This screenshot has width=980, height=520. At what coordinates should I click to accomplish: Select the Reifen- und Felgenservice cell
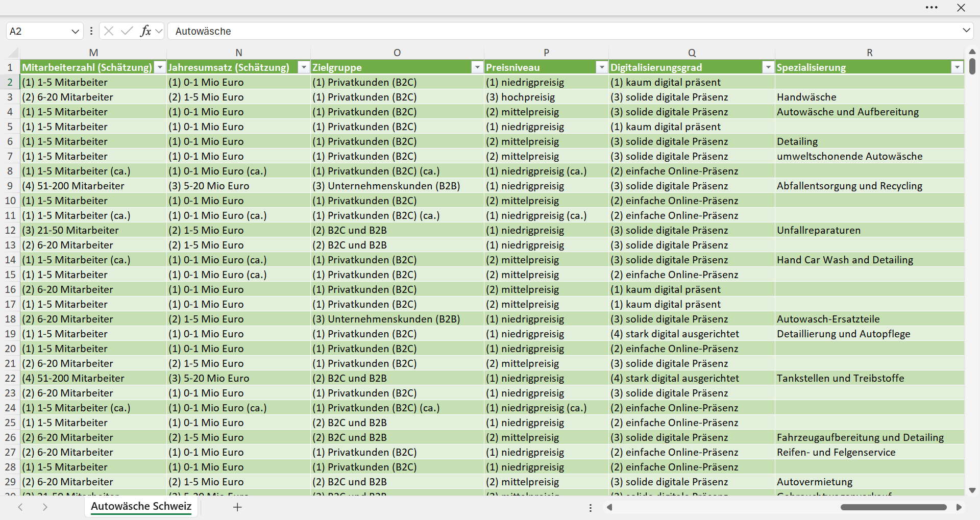869,452
